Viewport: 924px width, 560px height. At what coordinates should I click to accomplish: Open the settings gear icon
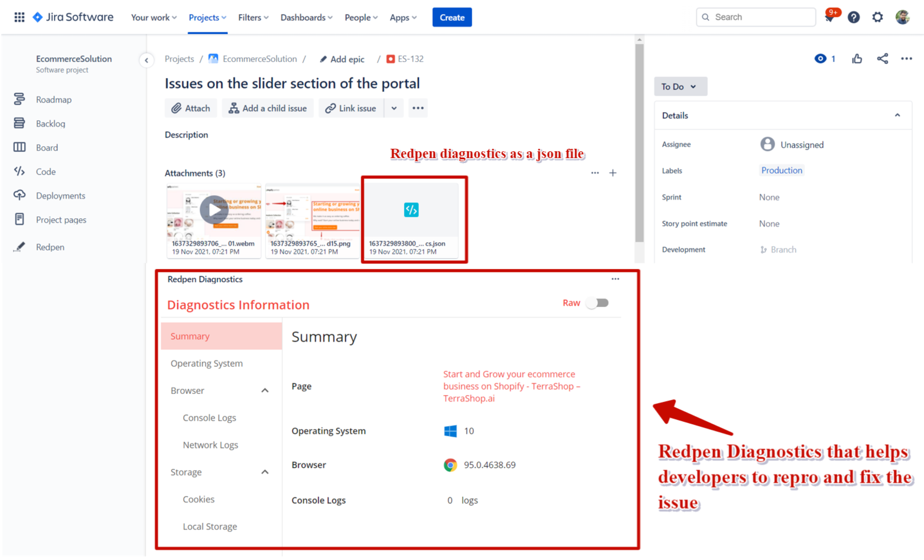877,17
